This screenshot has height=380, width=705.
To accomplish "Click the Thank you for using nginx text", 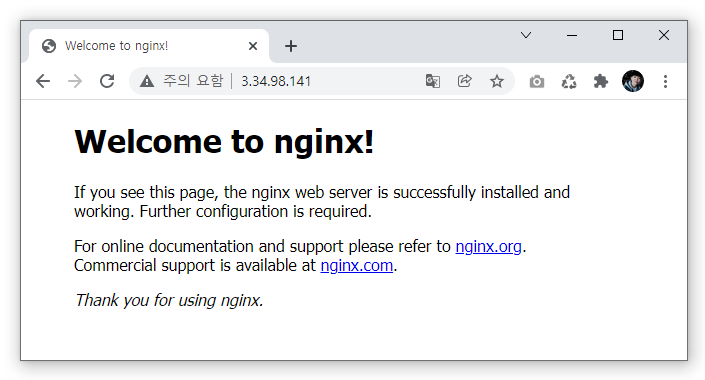I will (169, 300).
